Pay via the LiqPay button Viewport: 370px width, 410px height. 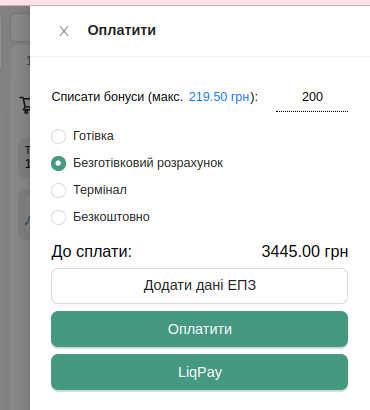click(x=199, y=372)
